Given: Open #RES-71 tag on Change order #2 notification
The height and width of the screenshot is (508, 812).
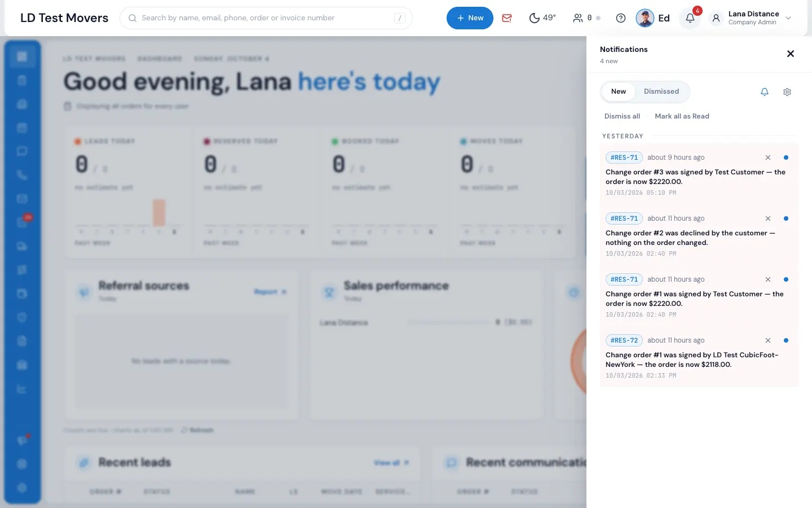Looking at the screenshot, I should 624,218.
